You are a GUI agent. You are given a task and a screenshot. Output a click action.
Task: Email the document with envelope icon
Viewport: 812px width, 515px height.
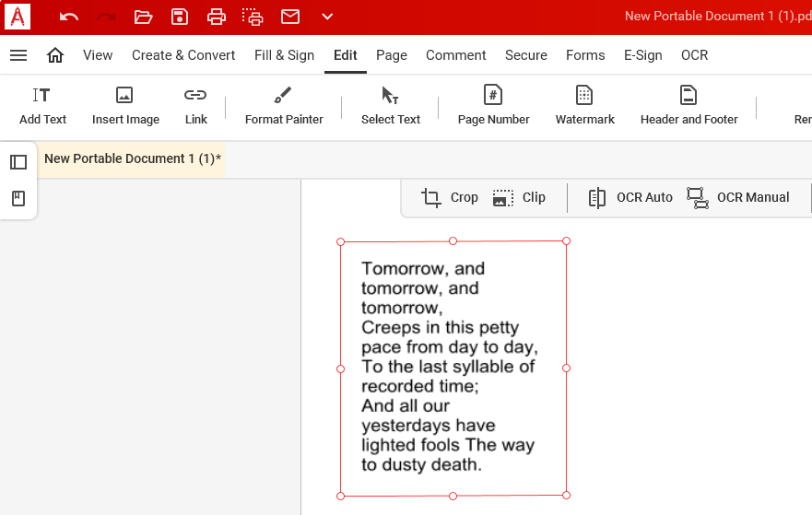click(x=290, y=17)
